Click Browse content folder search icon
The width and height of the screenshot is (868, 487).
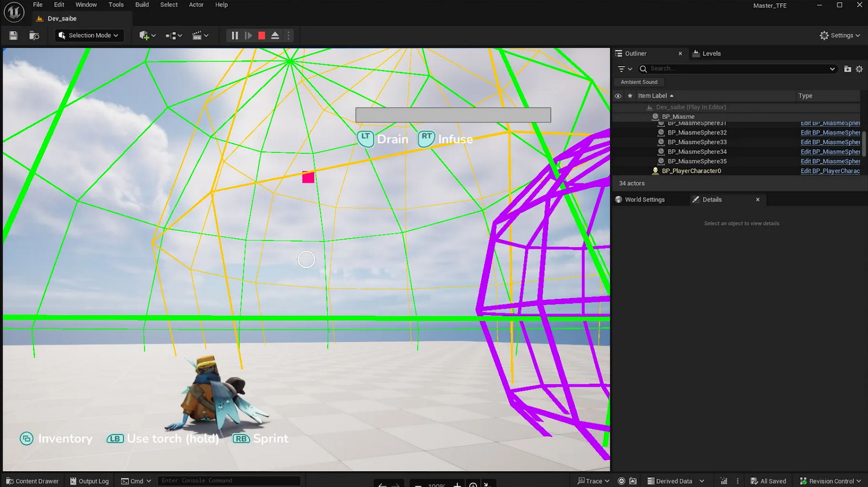coord(34,35)
